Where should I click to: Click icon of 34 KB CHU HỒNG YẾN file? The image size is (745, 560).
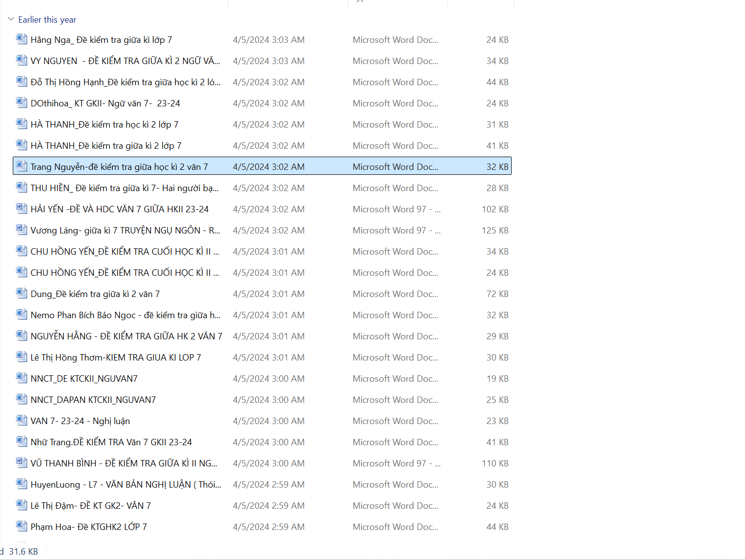(x=22, y=251)
